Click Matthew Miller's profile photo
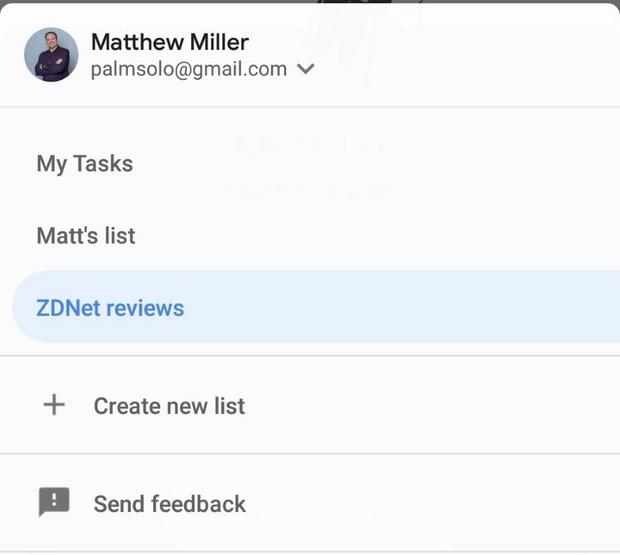620x555 pixels. pyautogui.click(x=51, y=55)
